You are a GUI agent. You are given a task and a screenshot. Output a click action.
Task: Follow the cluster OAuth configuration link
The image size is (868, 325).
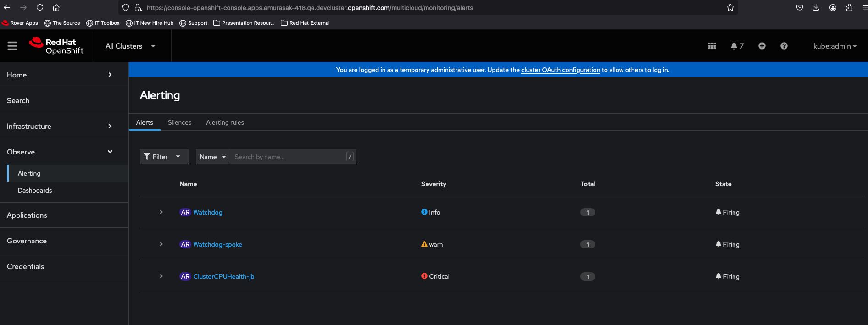pyautogui.click(x=560, y=70)
